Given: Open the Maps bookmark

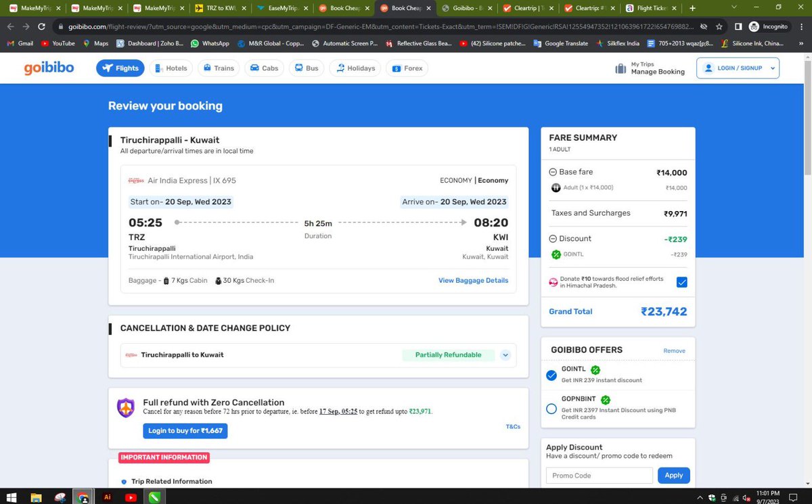Looking at the screenshot, I should (x=95, y=43).
